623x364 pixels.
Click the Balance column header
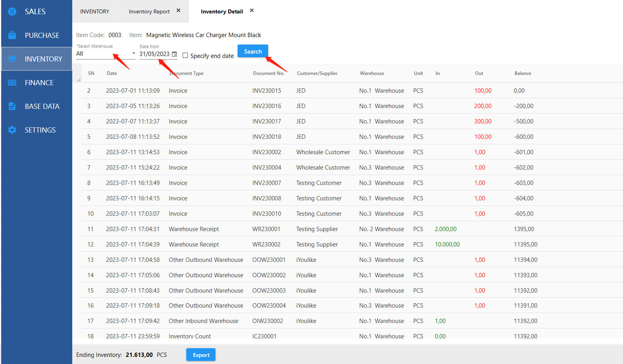(x=523, y=73)
